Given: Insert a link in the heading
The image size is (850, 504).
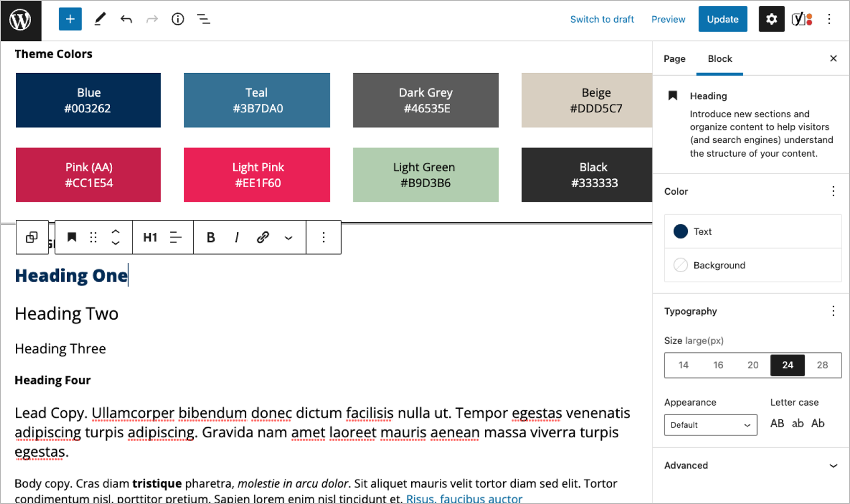Looking at the screenshot, I should point(263,238).
